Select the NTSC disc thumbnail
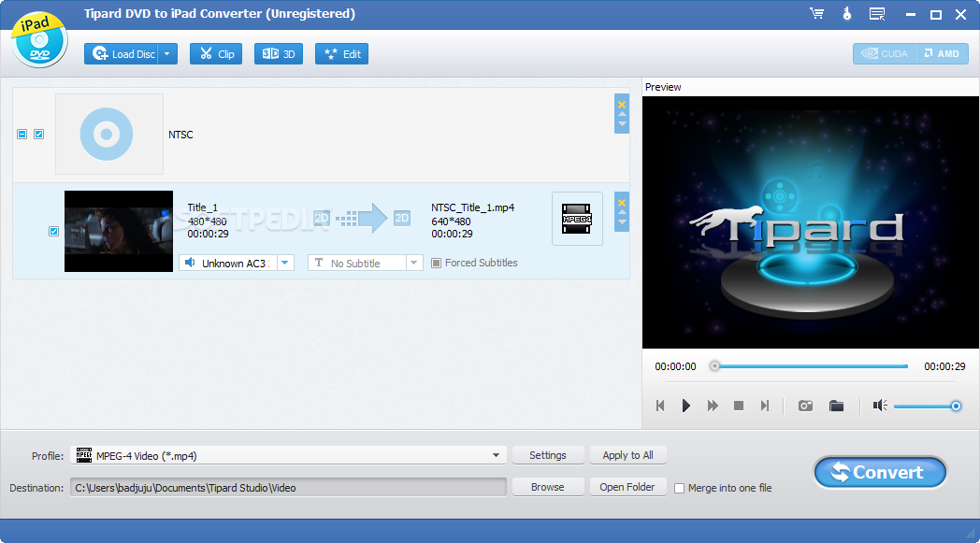 point(109,135)
